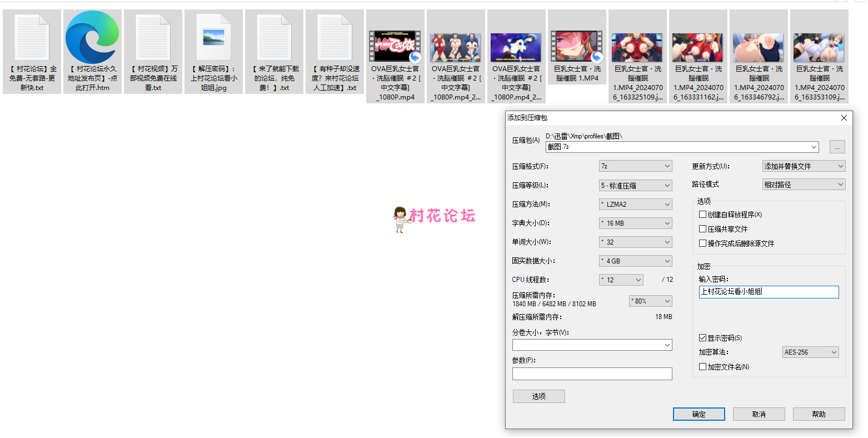The height and width of the screenshot is (438, 868).
Task: Click the D:\迅雷\Xmp\profiles\截图\ path text
Action: 584,136
